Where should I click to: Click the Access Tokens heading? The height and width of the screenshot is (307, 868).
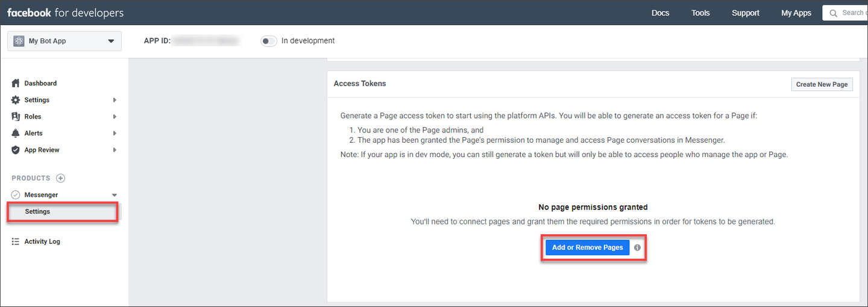click(360, 84)
